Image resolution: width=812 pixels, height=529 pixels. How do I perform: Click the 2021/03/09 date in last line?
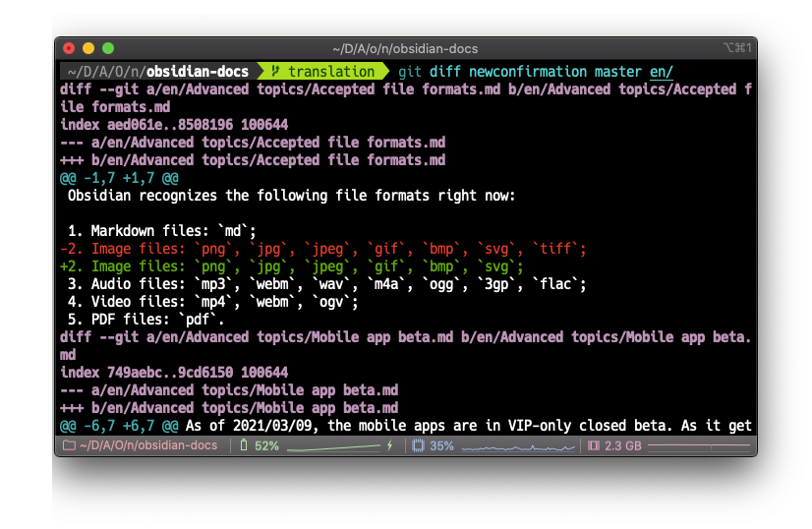[272, 426]
